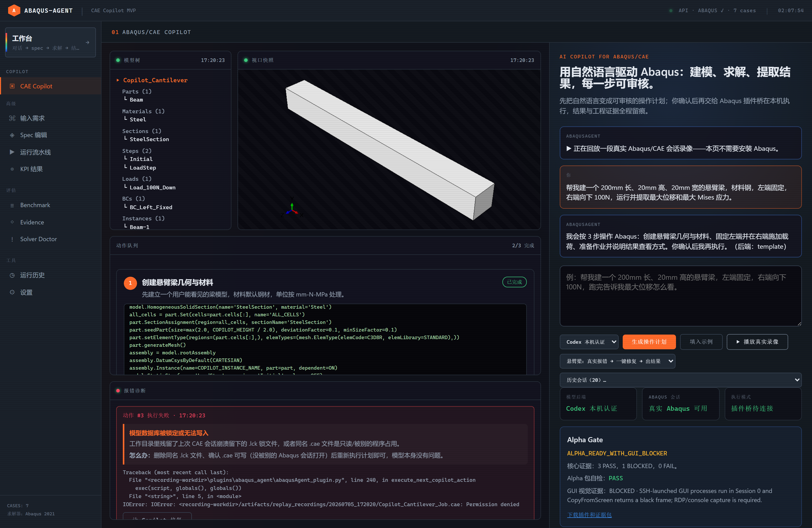The image size is (812, 528).
Task: Generate the plan with 生成操作计划 button
Action: [649, 342]
